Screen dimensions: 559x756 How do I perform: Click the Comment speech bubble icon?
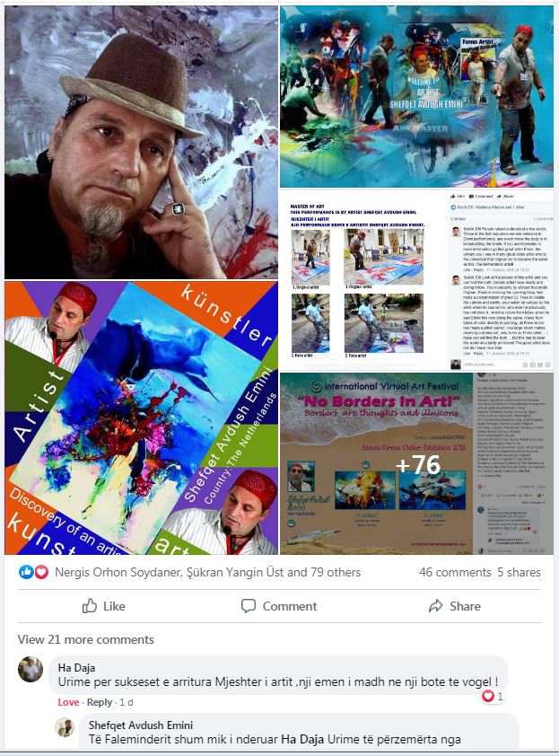[249, 605]
